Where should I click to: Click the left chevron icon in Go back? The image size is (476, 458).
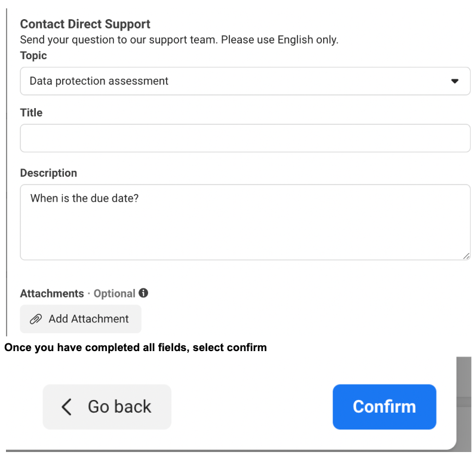coord(66,407)
